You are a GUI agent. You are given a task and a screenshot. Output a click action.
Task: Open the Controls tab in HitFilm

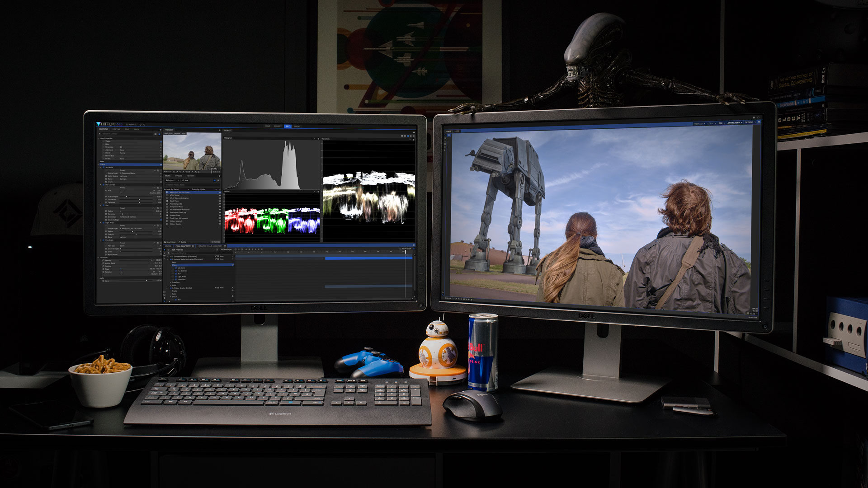104,129
